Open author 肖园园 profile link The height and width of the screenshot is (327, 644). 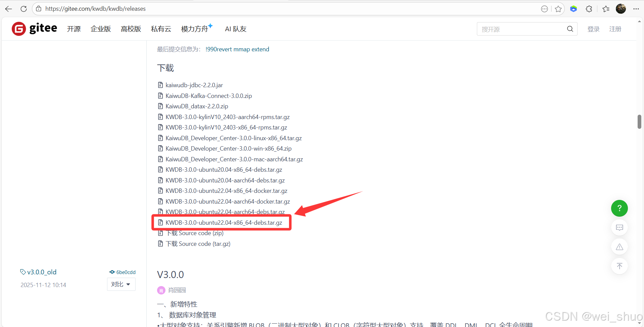(177, 290)
